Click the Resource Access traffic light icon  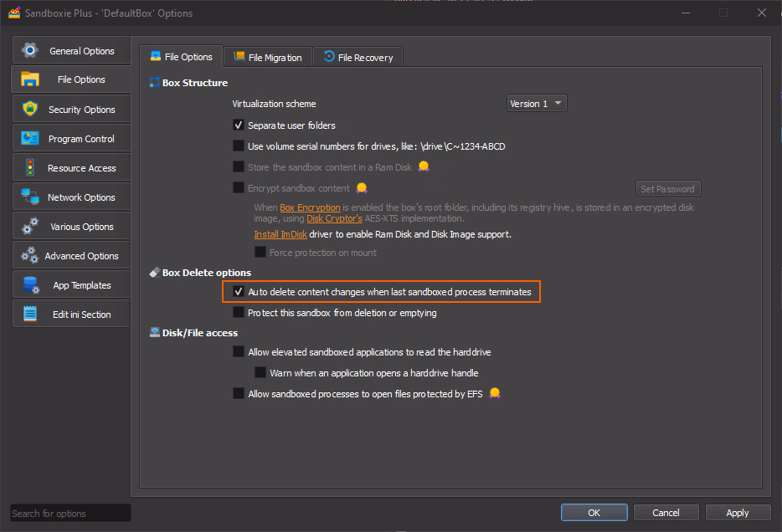point(30,167)
